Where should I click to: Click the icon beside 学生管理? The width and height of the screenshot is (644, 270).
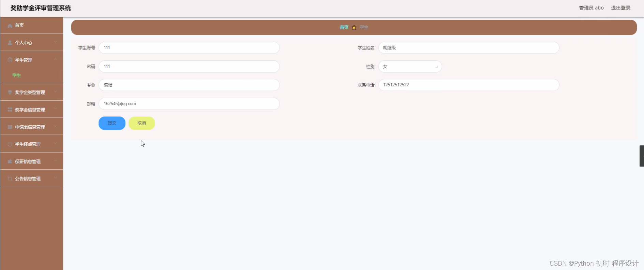(x=10, y=60)
